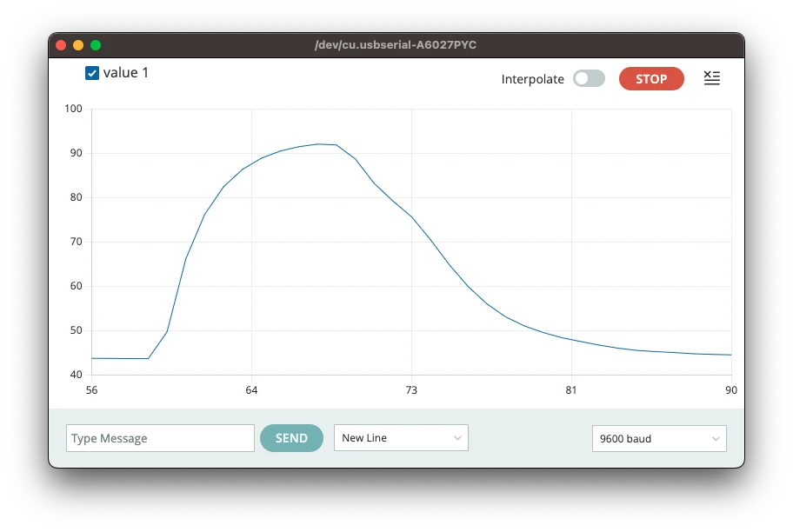Enable the Interpolate toggle switch

click(589, 79)
